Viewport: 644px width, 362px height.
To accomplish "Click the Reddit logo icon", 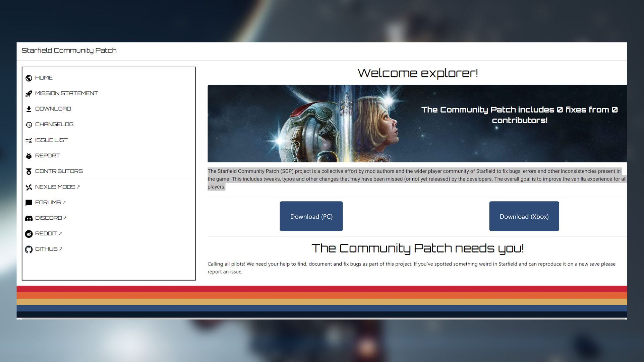I will [29, 234].
